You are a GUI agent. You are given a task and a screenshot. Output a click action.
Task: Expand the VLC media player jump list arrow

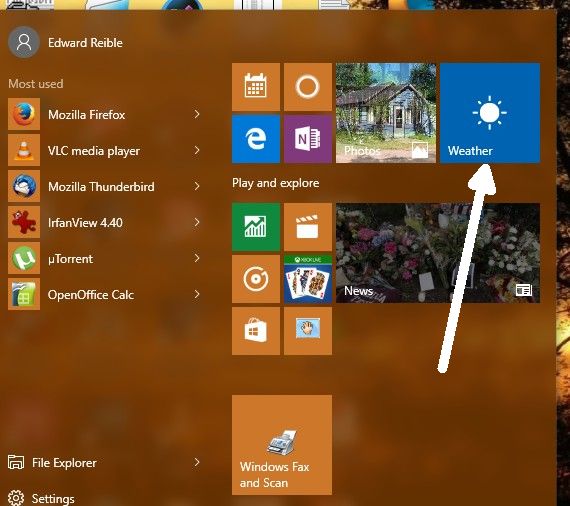click(197, 150)
